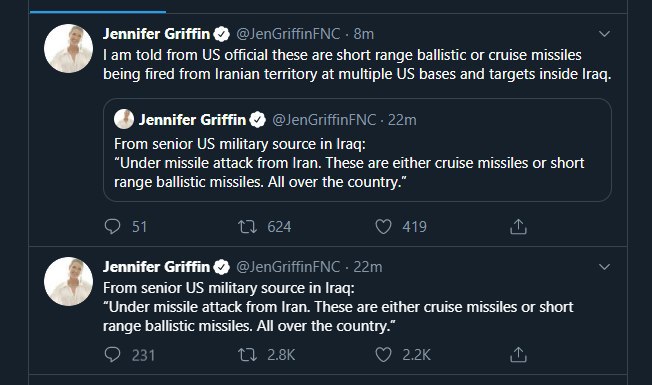Like the tweet with 2.2K likes

383,355
